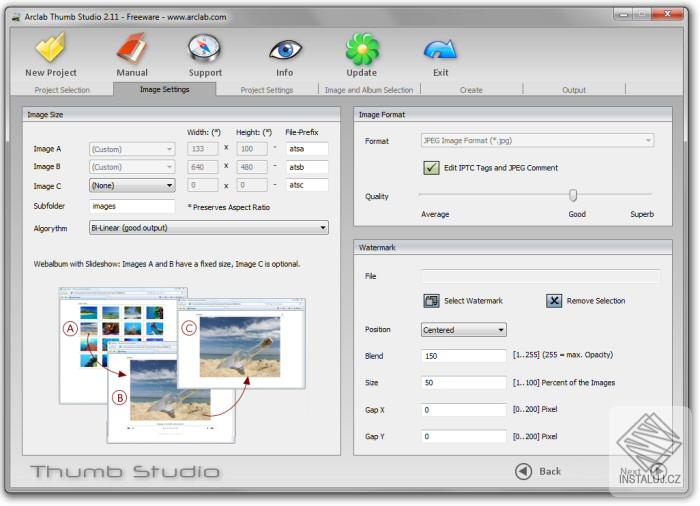The image size is (700, 506).
Task: Click the Average quality label
Action: tap(435, 214)
